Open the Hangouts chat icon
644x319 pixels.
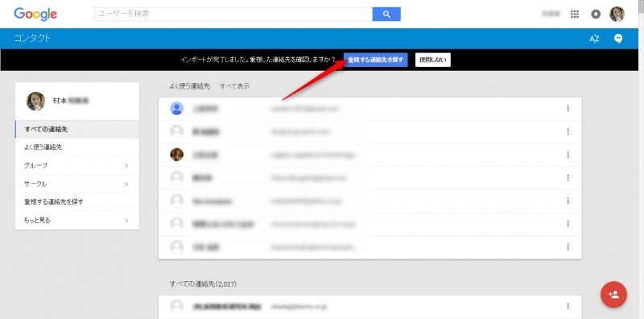coord(618,39)
